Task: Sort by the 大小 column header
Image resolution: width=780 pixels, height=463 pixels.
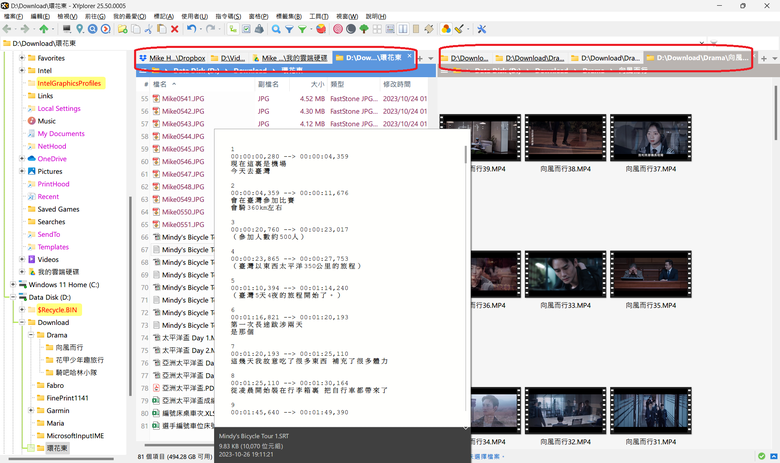Action: pos(317,84)
